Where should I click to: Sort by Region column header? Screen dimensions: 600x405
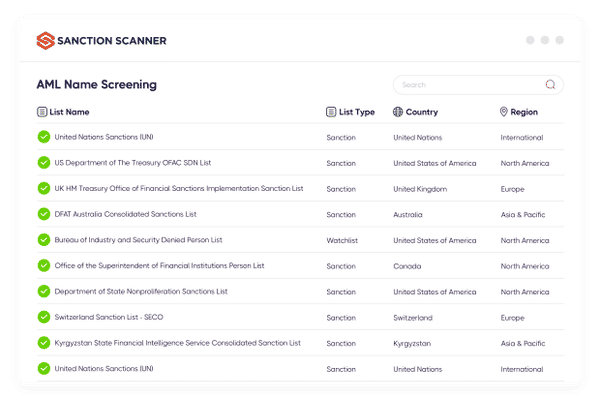(524, 112)
